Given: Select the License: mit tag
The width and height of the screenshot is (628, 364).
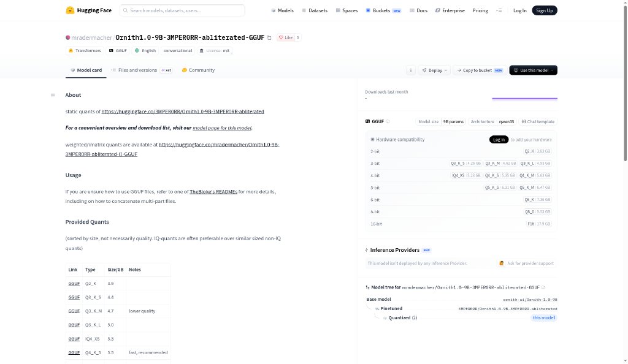Looking at the screenshot, I should coord(215,50).
